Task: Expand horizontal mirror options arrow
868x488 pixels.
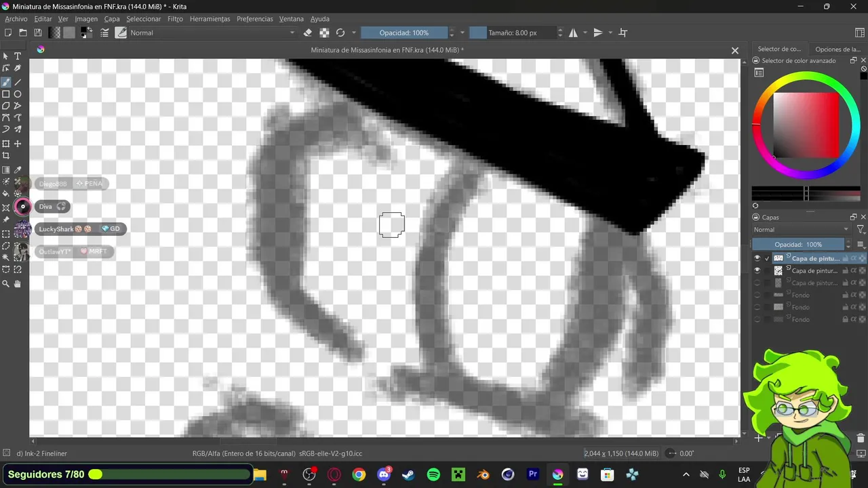Action: point(585,33)
